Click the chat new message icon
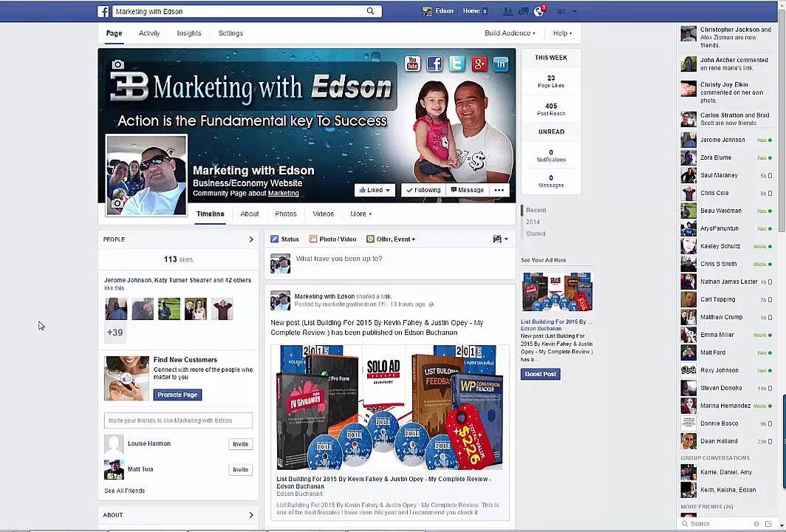 [768, 523]
